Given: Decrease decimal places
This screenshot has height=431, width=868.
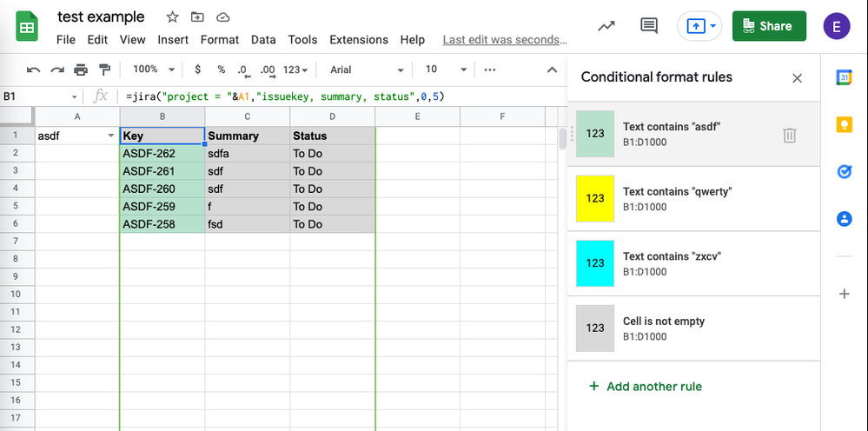Looking at the screenshot, I should [x=243, y=70].
